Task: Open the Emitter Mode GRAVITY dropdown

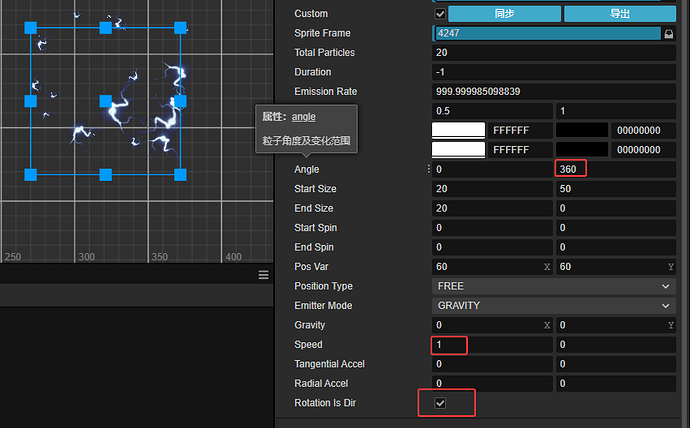Action: [554, 306]
